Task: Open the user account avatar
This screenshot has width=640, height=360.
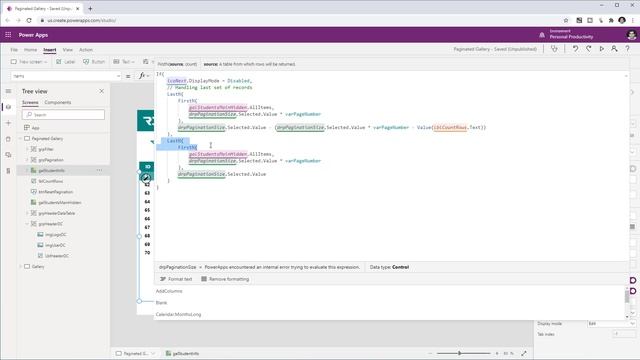Action: click(631, 35)
